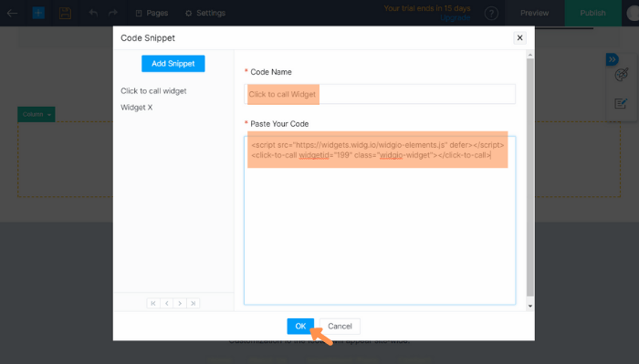Viewport: 639px width, 364px height.
Task: Confirm with the OK button
Action: (300, 326)
